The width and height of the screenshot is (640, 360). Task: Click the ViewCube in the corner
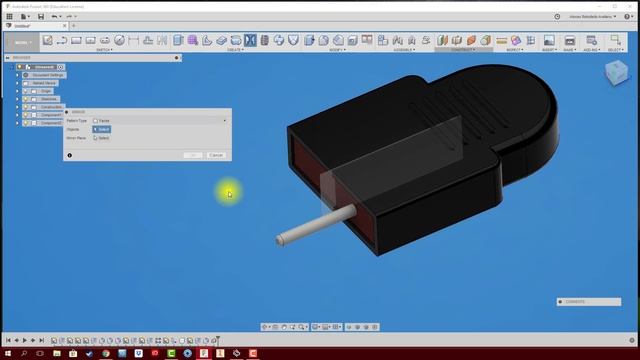coord(616,73)
